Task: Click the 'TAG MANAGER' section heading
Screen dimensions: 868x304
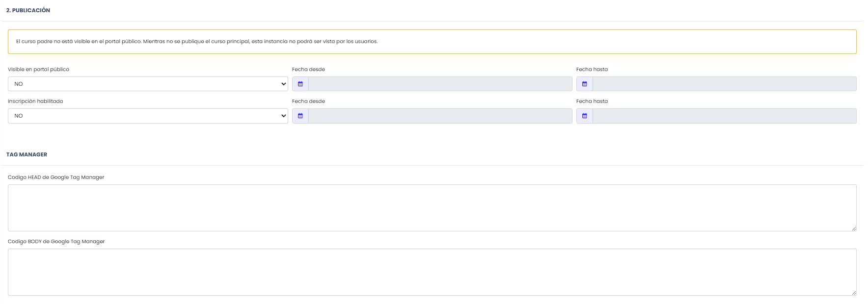Action: click(x=27, y=154)
